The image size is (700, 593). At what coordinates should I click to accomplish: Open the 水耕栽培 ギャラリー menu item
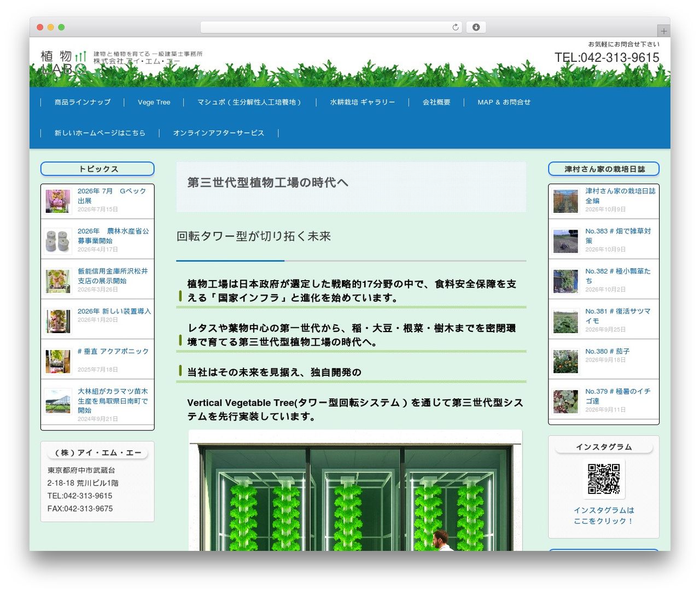click(363, 102)
